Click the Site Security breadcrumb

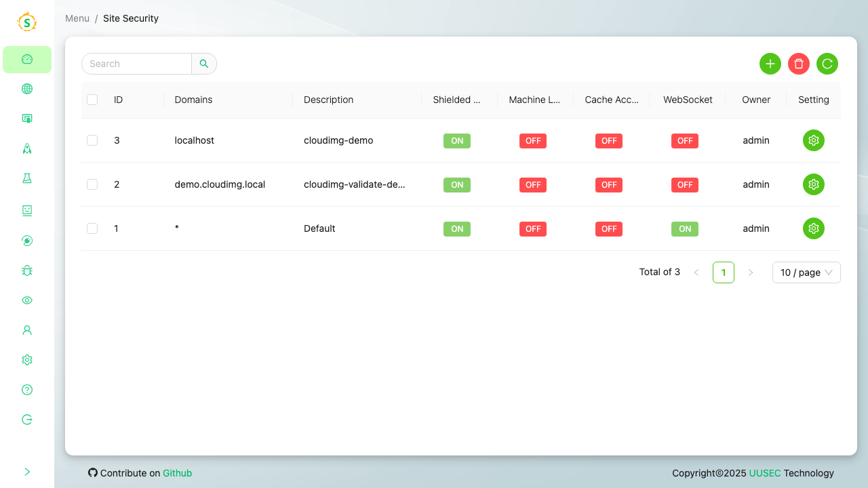(131, 18)
